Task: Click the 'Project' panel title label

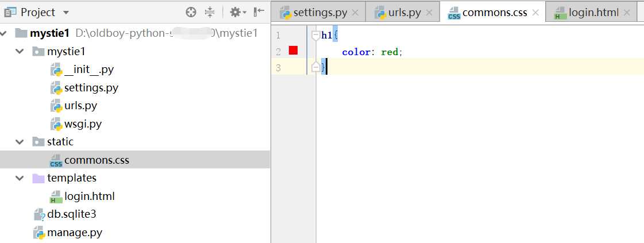Action: click(38, 12)
